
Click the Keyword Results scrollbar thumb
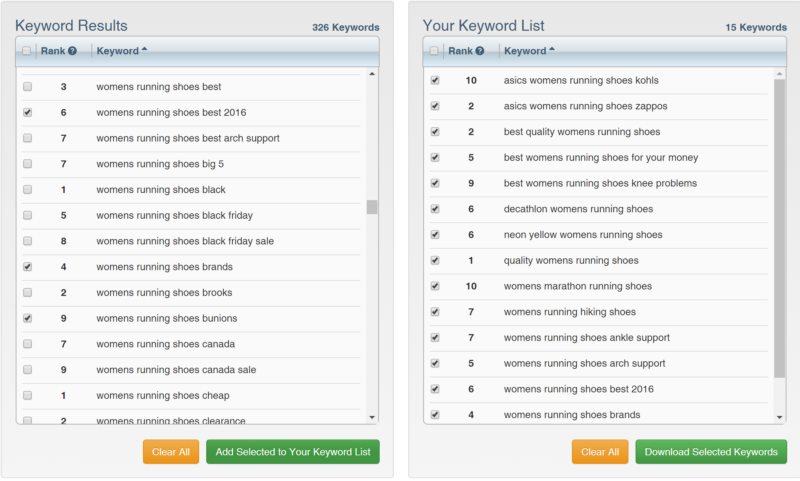[372, 207]
